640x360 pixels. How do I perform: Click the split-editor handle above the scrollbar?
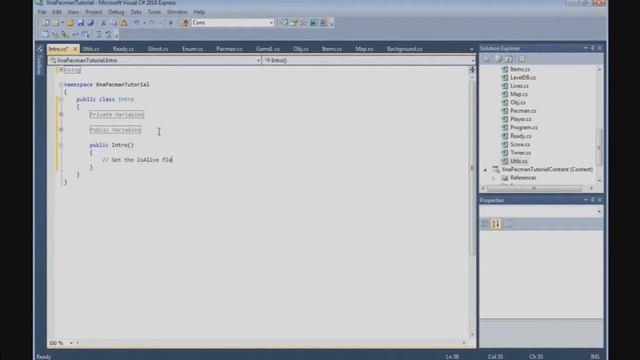[x=472, y=70]
